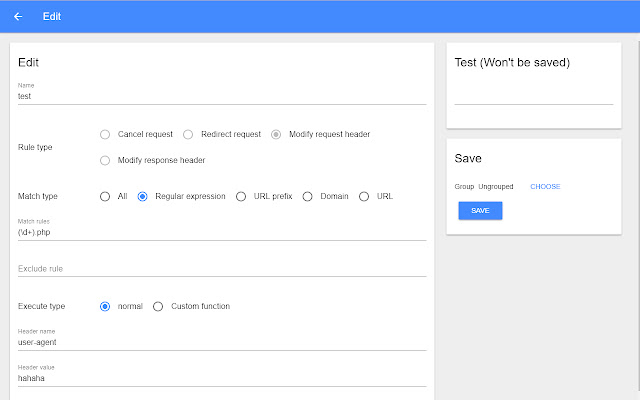
Task: Select Modify response header rule type
Action: point(105,160)
